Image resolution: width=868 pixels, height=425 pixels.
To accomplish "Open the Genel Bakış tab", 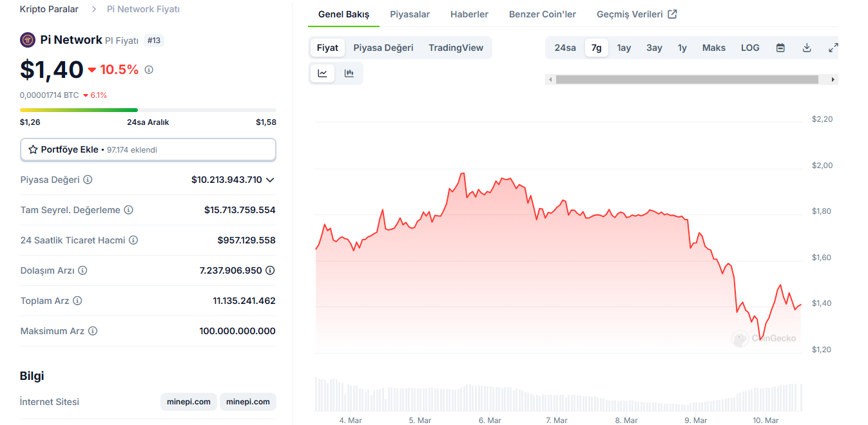I will pyautogui.click(x=344, y=14).
